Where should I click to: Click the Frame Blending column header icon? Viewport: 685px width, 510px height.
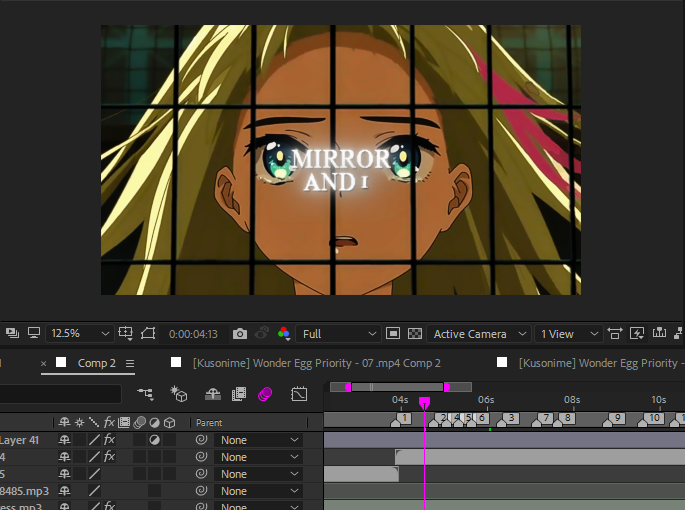pos(124,423)
